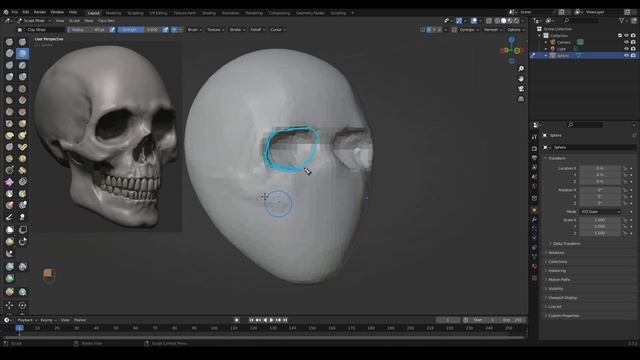Screen dimensions: 640x360
Task: Click the Location X value field
Action: point(600,168)
